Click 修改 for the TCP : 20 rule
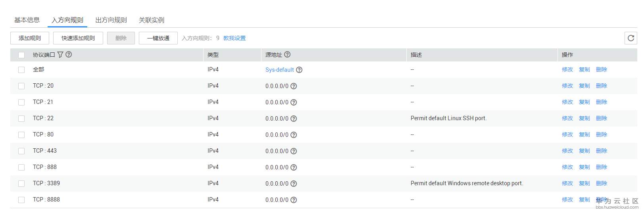The width and height of the screenshot is (644, 213). click(567, 86)
